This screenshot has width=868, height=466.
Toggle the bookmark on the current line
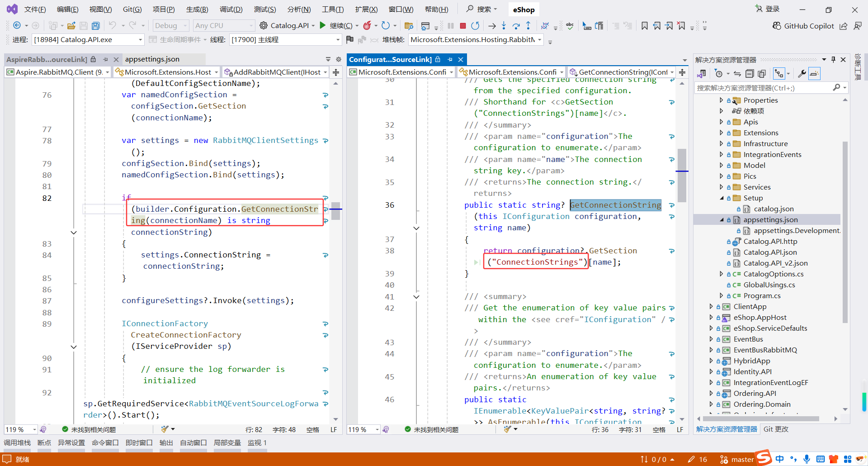(644, 26)
